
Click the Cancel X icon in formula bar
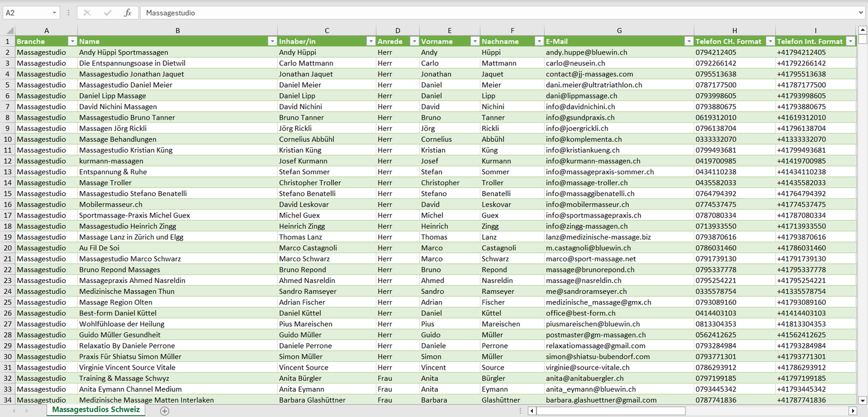point(87,13)
